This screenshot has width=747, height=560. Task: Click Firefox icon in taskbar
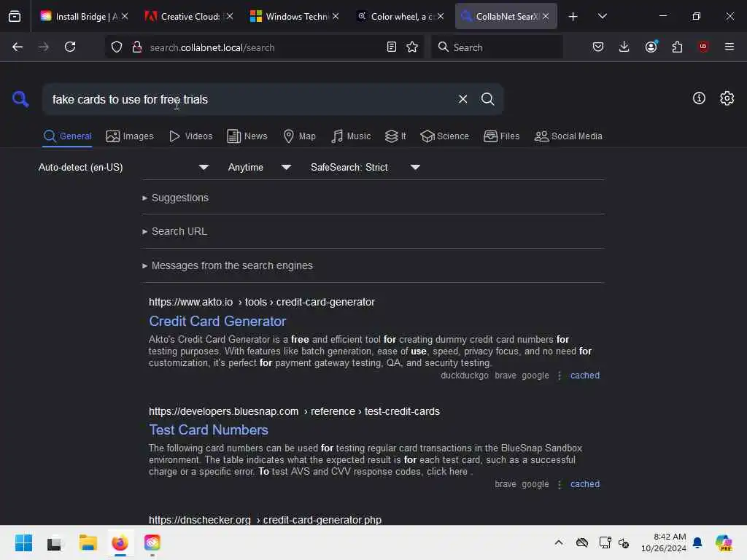tap(120, 542)
